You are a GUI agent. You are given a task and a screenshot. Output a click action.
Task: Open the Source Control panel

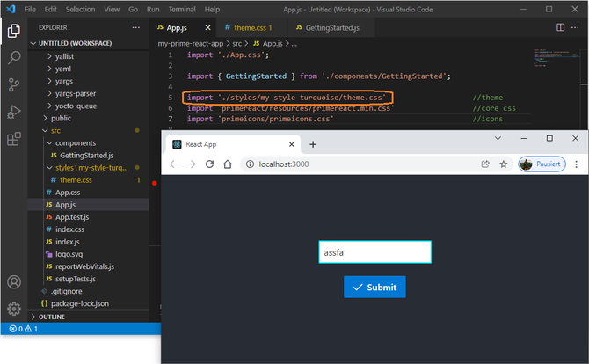pyautogui.click(x=14, y=84)
